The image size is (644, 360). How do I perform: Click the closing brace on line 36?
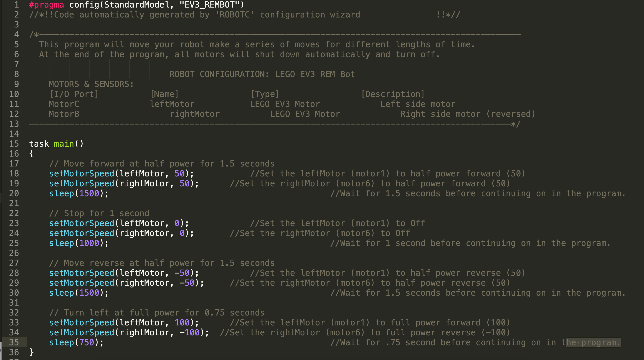[x=32, y=352]
